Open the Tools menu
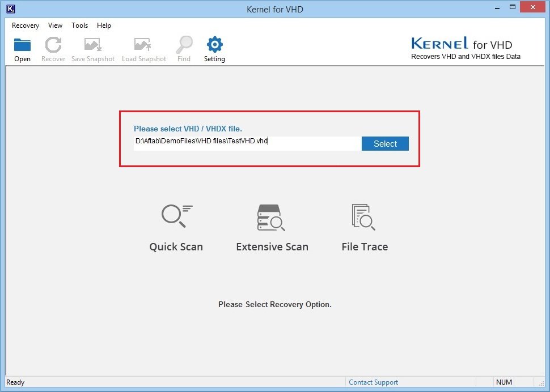Viewport: 550px width, 392px height. tap(79, 25)
